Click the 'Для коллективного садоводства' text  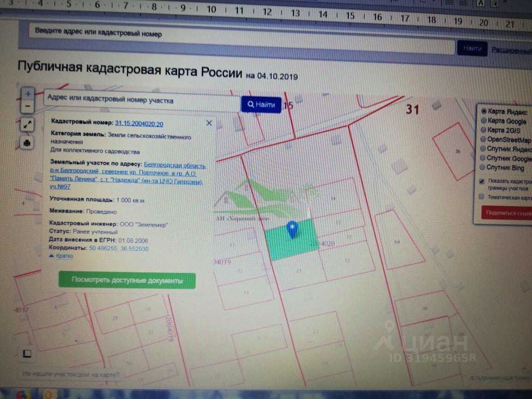(95, 151)
